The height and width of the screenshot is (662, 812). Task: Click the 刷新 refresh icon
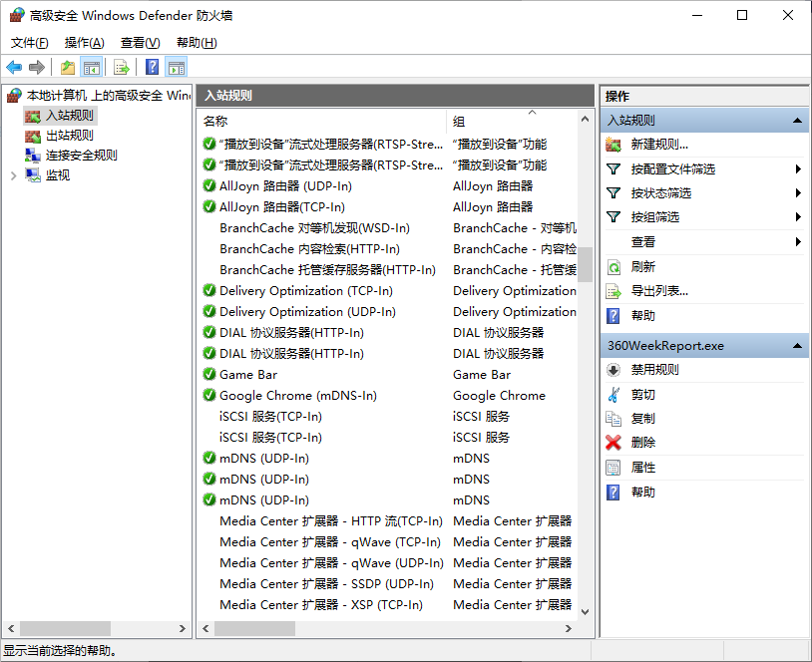coord(611,266)
